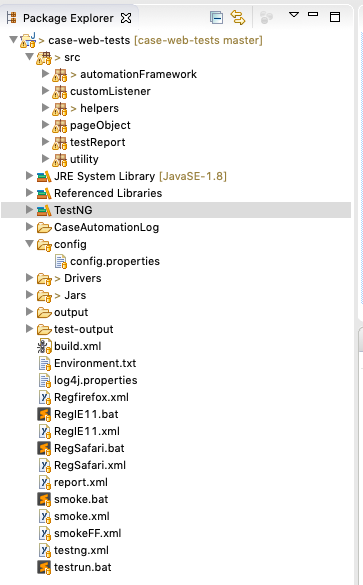The image size is (363, 585).
Task: Select the TestNG library entry
Action: click(x=73, y=210)
